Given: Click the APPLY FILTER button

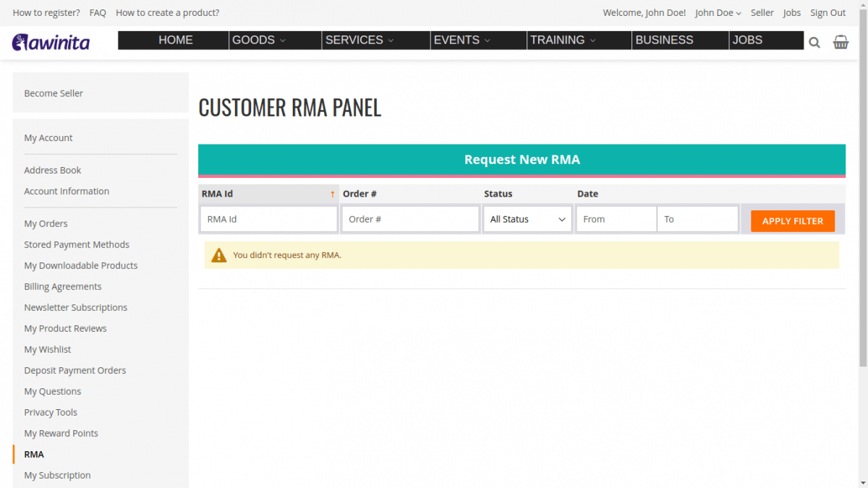Looking at the screenshot, I should (793, 221).
